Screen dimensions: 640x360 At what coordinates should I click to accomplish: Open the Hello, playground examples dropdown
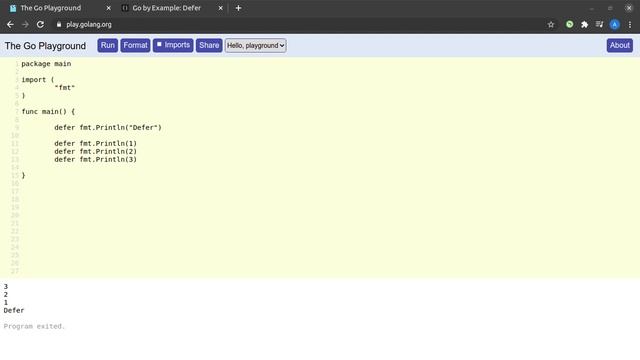256,45
